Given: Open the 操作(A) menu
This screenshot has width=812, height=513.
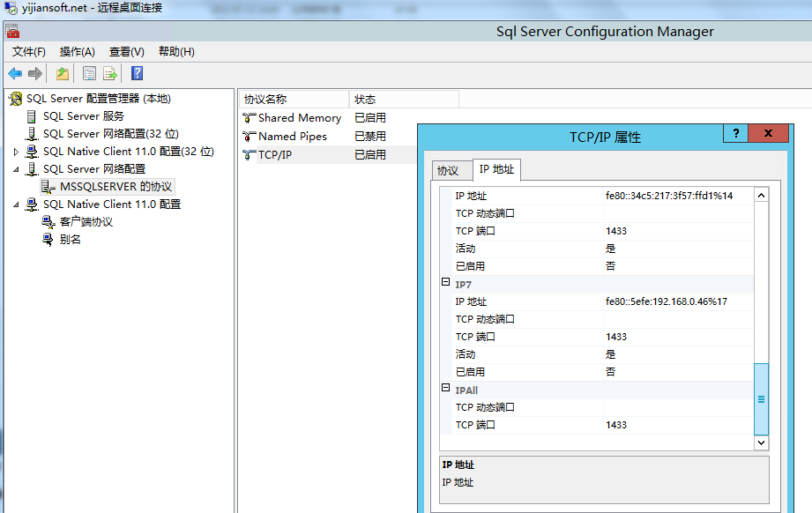Looking at the screenshot, I should click(78, 52).
